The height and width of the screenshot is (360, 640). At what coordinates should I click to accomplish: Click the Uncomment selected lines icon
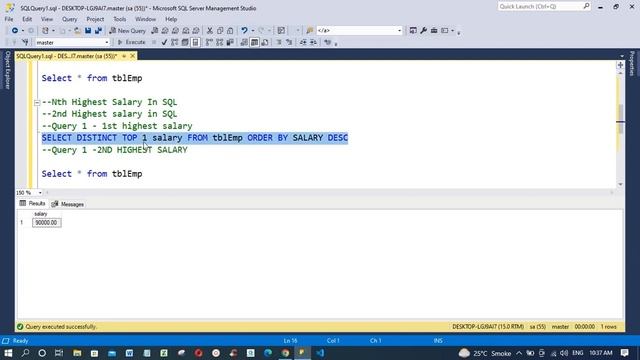(x=289, y=42)
